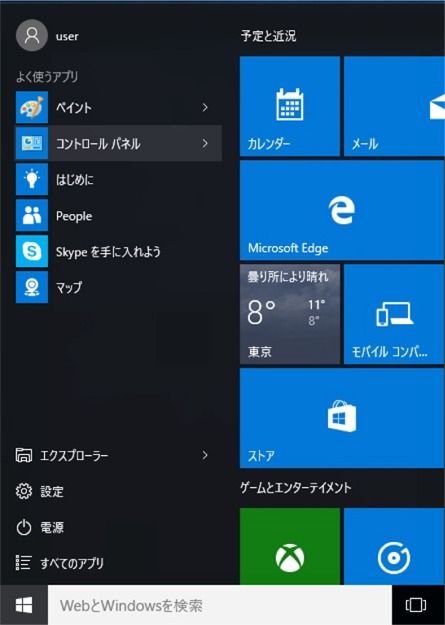Click the user account picture
Screen dimensions: 445x625
(32, 35)
